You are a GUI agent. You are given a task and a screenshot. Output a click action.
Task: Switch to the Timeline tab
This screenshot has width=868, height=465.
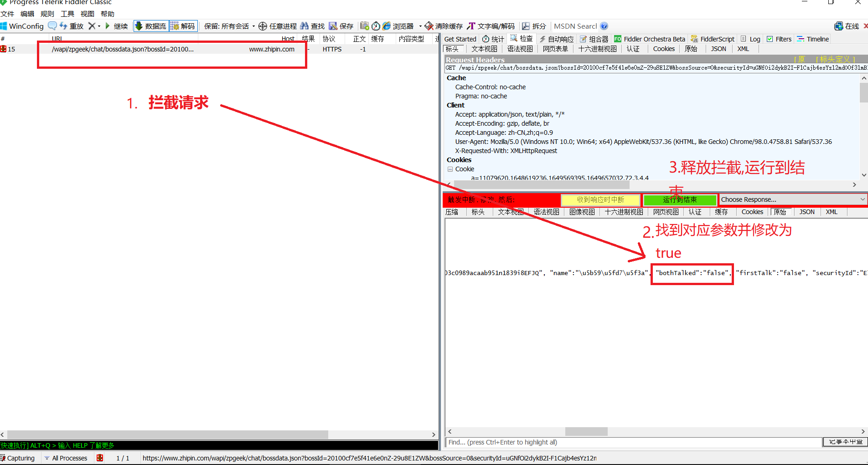[x=813, y=39]
